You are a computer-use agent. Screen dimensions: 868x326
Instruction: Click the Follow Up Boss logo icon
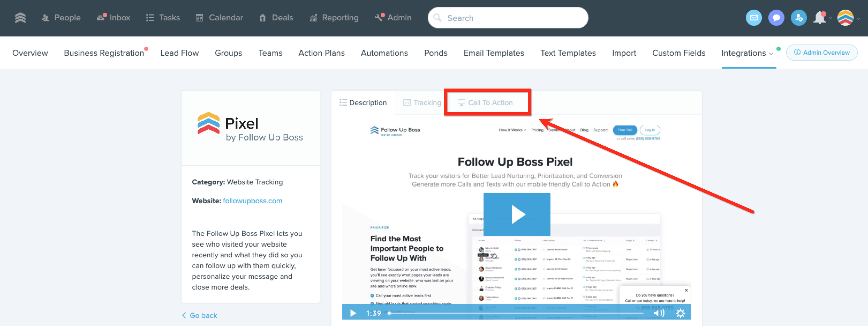tap(20, 17)
